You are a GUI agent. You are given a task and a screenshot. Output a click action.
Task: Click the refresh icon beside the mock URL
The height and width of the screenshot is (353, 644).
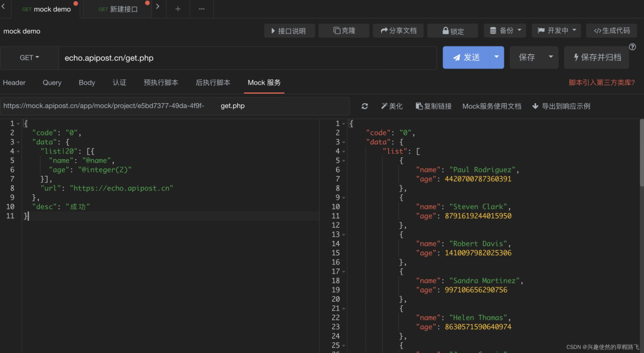click(365, 106)
